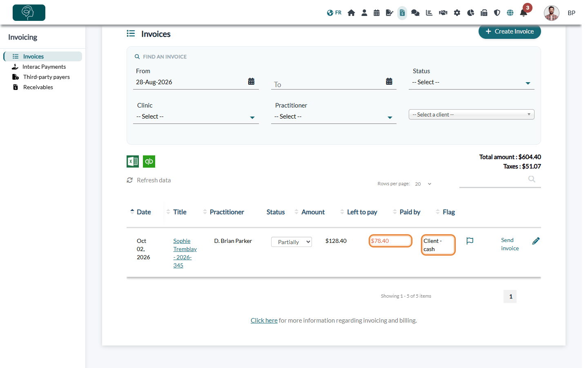The image size is (588, 368).
Task: Expand the Status filter dropdown
Action: click(x=472, y=82)
